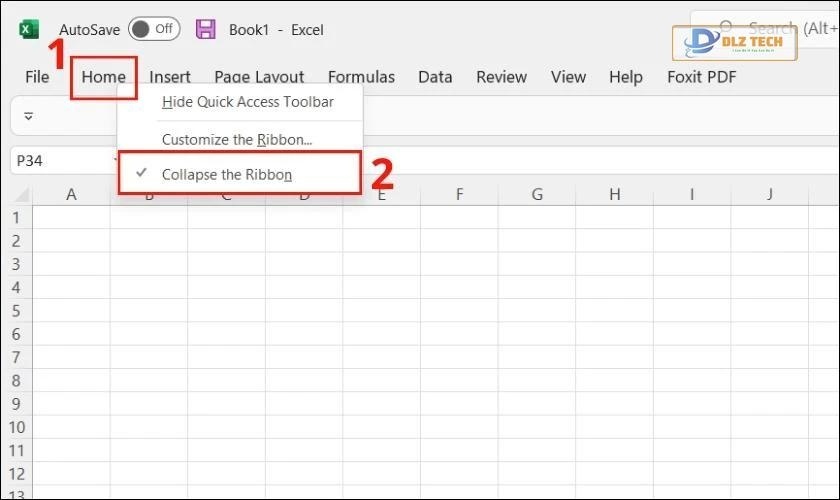Open the Home ribbon tab
Viewport: 840px width, 500px height.
click(x=103, y=77)
